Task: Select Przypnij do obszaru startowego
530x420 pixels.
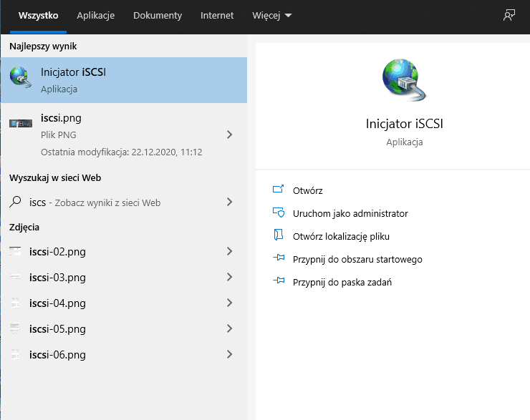Action: click(357, 259)
